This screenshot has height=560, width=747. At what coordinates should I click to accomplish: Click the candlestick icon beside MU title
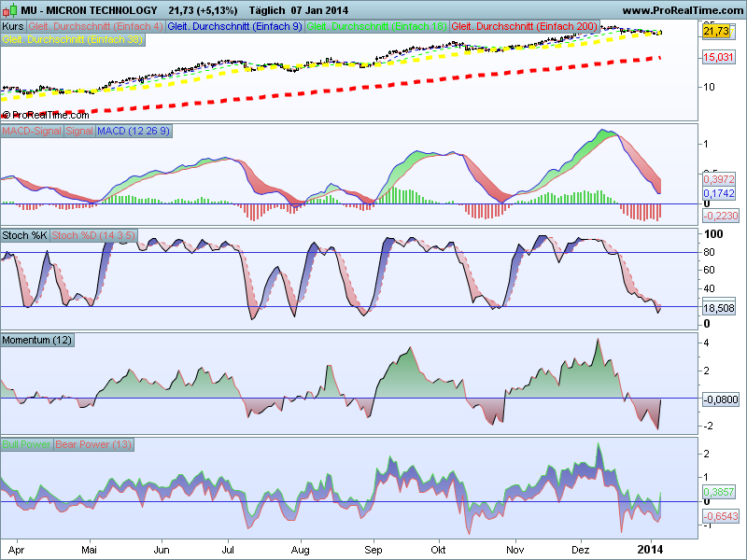click(9, 10)
